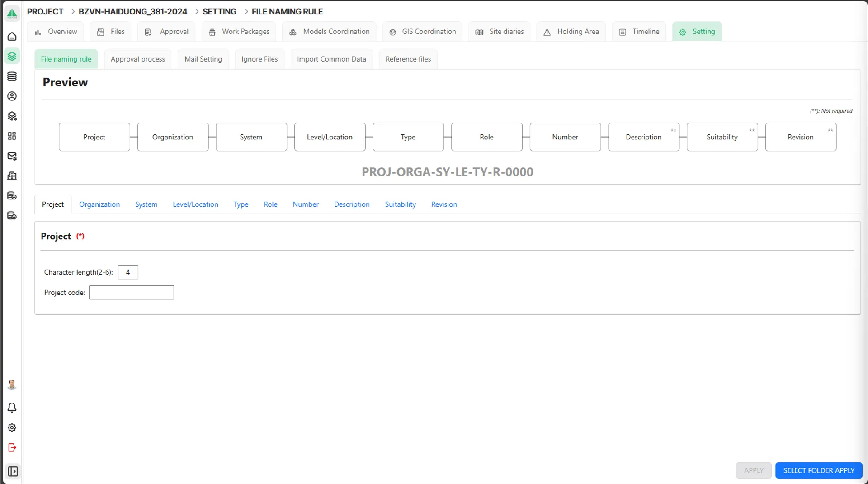
Task: Toggle the sidebar collapse panel icon
Action: point(13,471)
